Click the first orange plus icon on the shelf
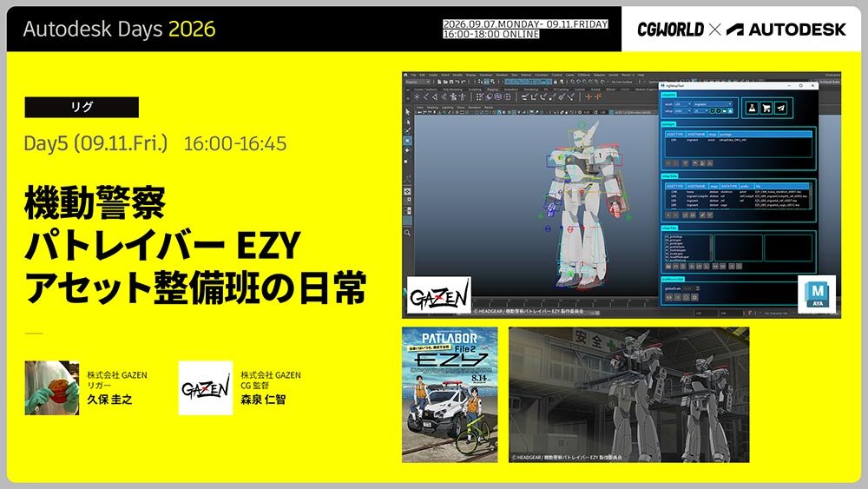Image resolution: width=868 pixels, height=489 pixels. coord(589,96)
